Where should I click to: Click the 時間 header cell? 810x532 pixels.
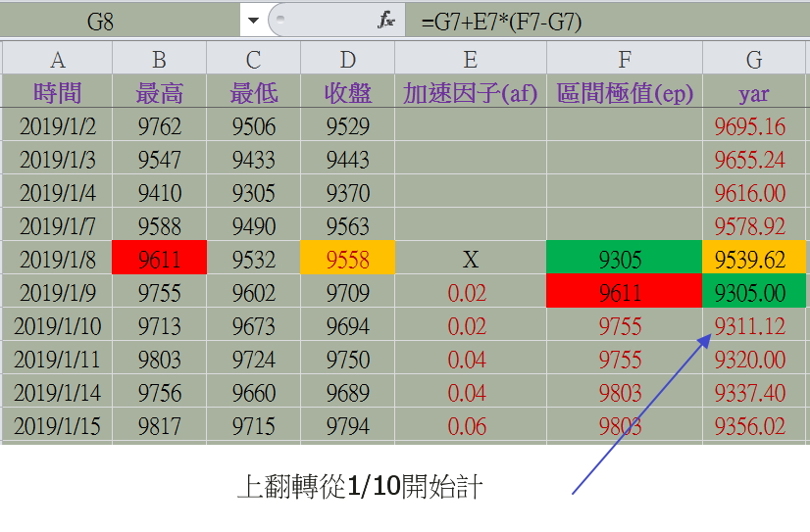[57, 92]
